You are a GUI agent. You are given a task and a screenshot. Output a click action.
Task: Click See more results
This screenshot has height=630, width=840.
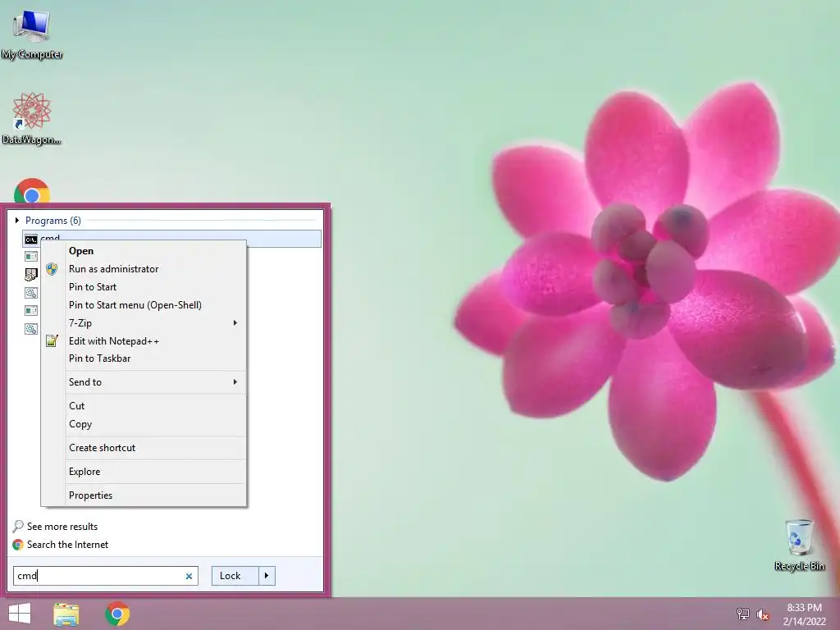point(62,526)
